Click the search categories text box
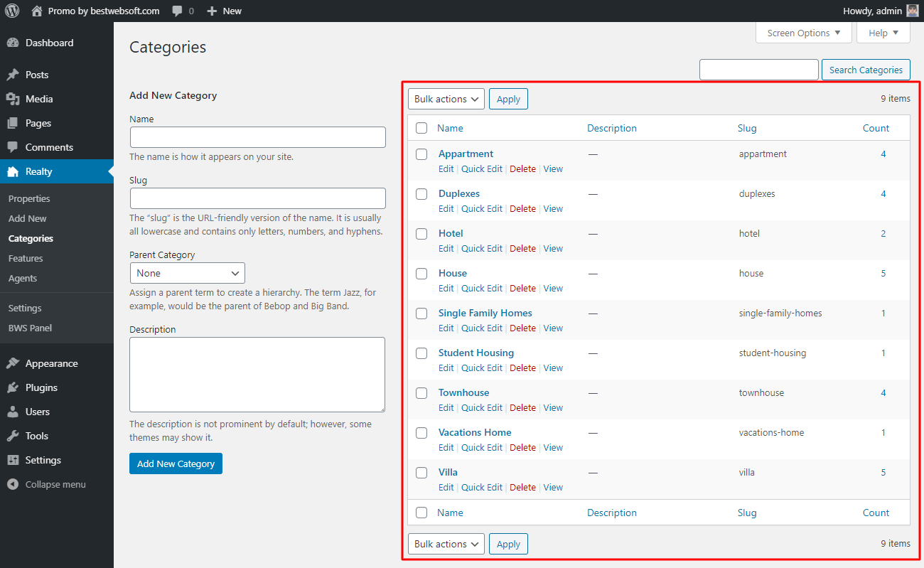The image size is (924, 568). pos(759,70)
